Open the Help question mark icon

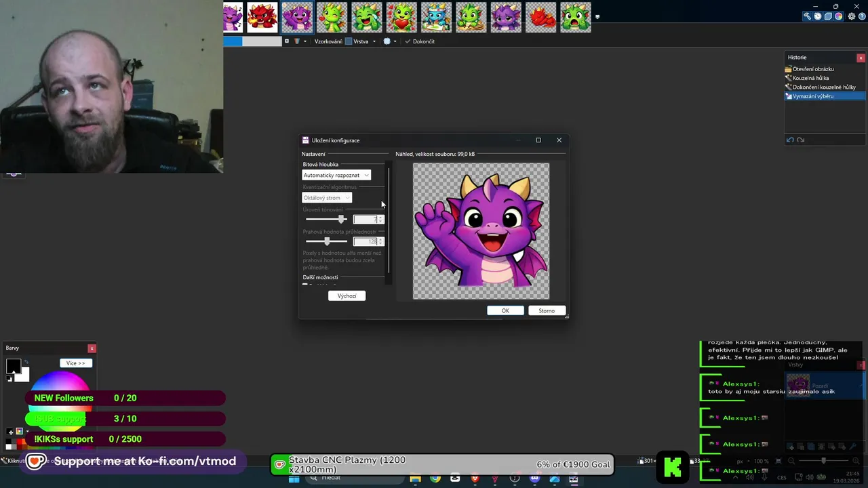click(862, 16)
